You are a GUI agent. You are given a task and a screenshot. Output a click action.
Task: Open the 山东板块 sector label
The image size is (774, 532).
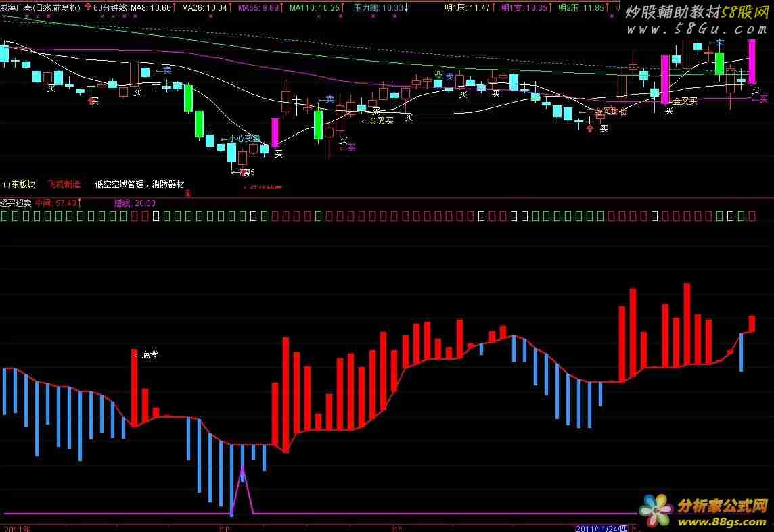[x=19, y=185]
